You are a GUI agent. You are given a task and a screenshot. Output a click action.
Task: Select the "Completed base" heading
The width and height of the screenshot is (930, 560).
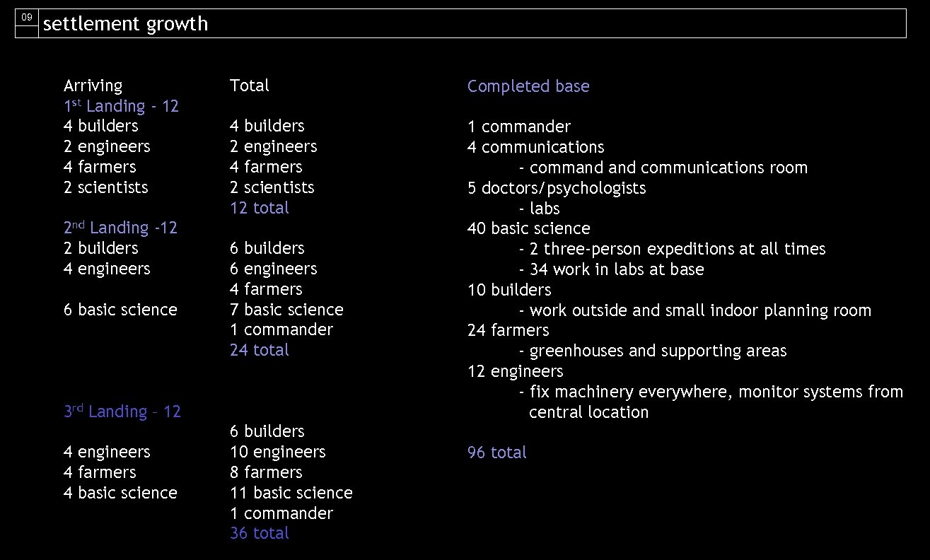click(x=528, y=86)
